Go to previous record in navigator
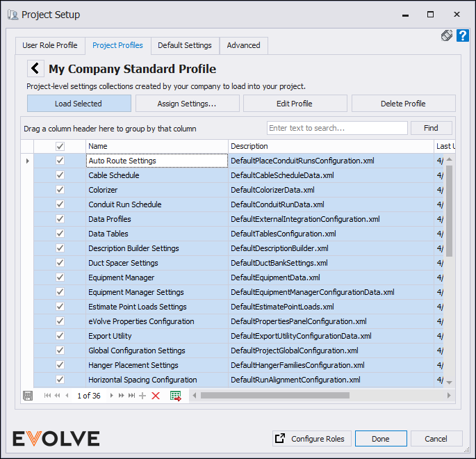This screenshot has width=476, height=459. click(x=67, y=396)
